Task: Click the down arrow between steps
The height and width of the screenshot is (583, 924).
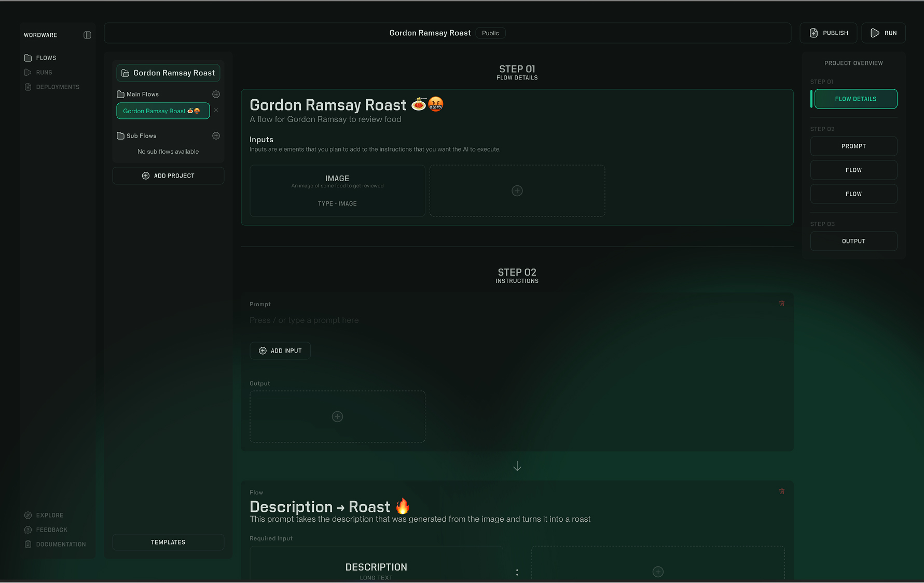Action: tap(517, 466)
